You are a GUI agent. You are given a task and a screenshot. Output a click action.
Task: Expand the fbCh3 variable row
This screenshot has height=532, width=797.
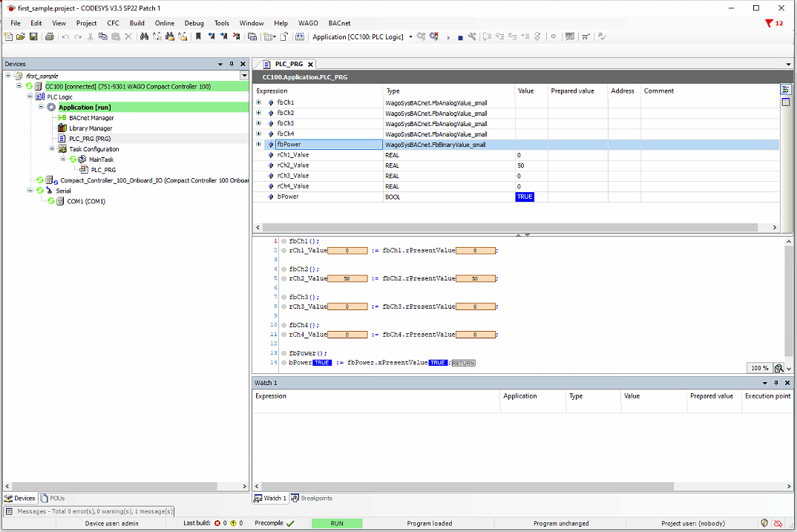point(259,123)
